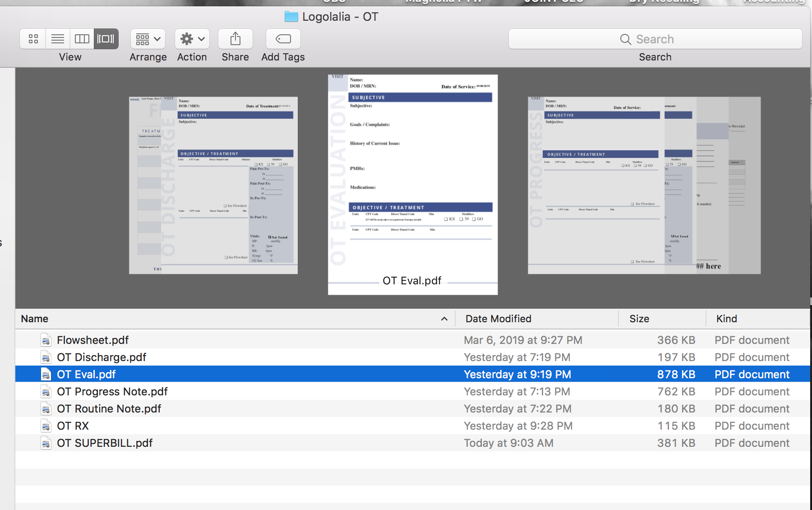Viewport: 812px width, 510px height.
Task: Click date Mar 6, 2019 at 9:27 PM
Action: click(x=523, y=340)
